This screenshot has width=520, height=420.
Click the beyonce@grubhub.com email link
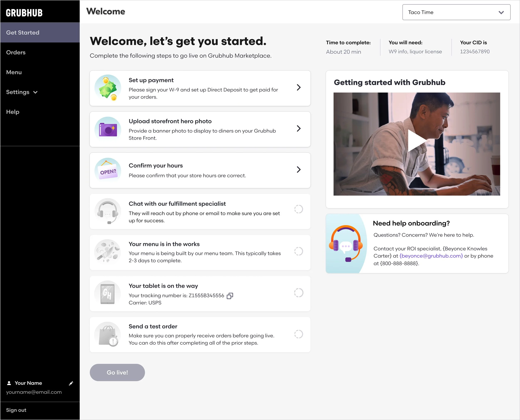pyautogui.click(x=431, y=256)
